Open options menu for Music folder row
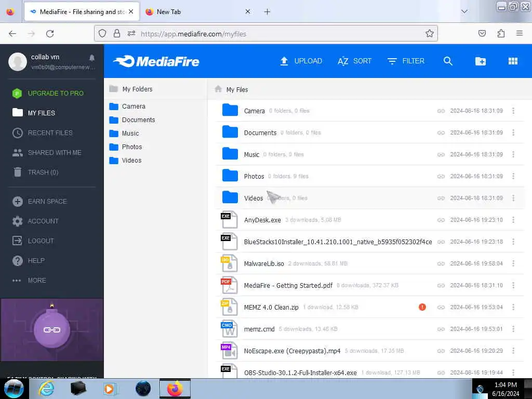The image size is (532, 399). tap(513, 154)
